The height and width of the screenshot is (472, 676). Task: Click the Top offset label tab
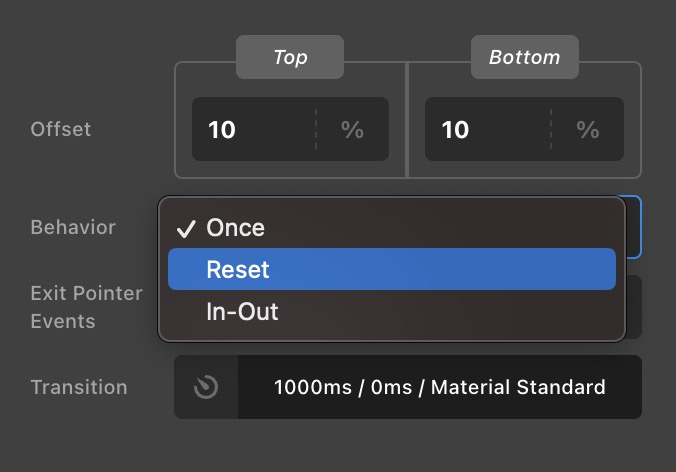pyautogui.click(x=290, y=57)
